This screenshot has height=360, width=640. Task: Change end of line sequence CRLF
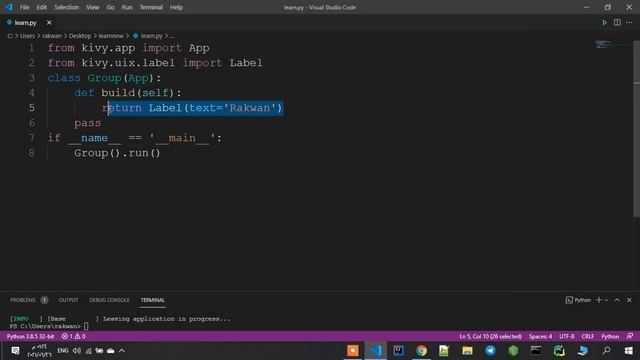(x=587, y=336)
